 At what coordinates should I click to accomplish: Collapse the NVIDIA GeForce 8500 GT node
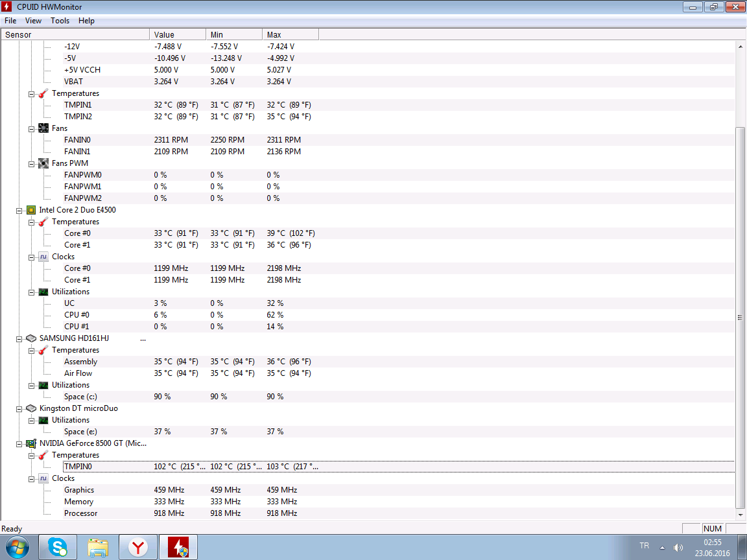point(19,444)
